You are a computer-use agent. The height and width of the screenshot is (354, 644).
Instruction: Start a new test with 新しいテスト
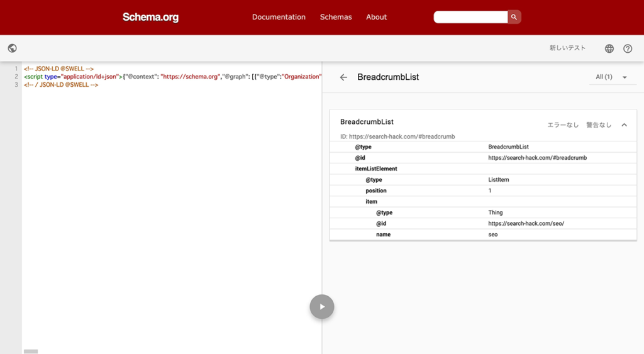pyautogui.click(x=568, y=48)
